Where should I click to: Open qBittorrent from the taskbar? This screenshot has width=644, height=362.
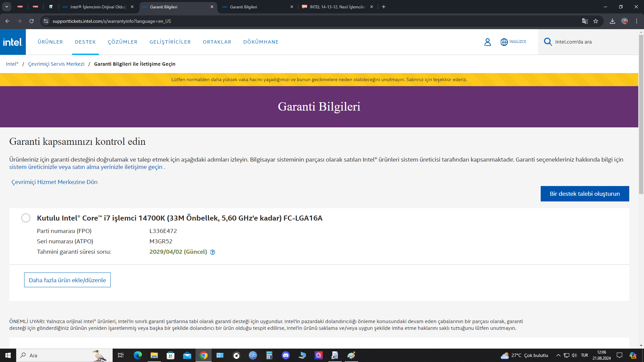253,355
